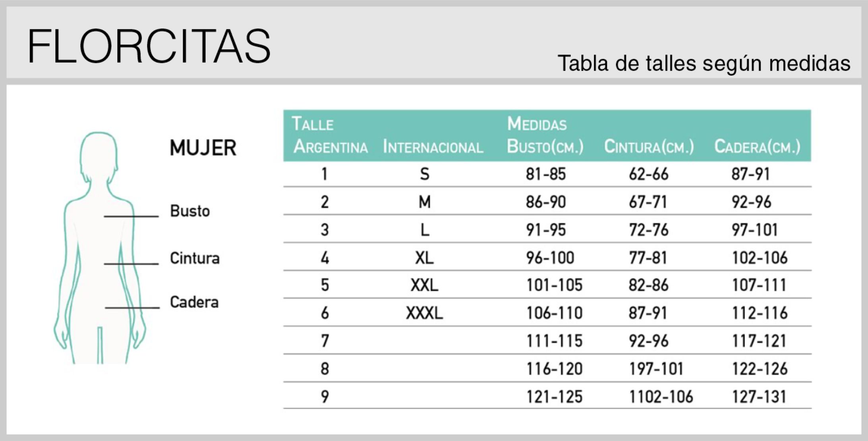868x441 pixels.
Task: Click the Cintura(cm.) column header
Action: [x=649, y=146]
